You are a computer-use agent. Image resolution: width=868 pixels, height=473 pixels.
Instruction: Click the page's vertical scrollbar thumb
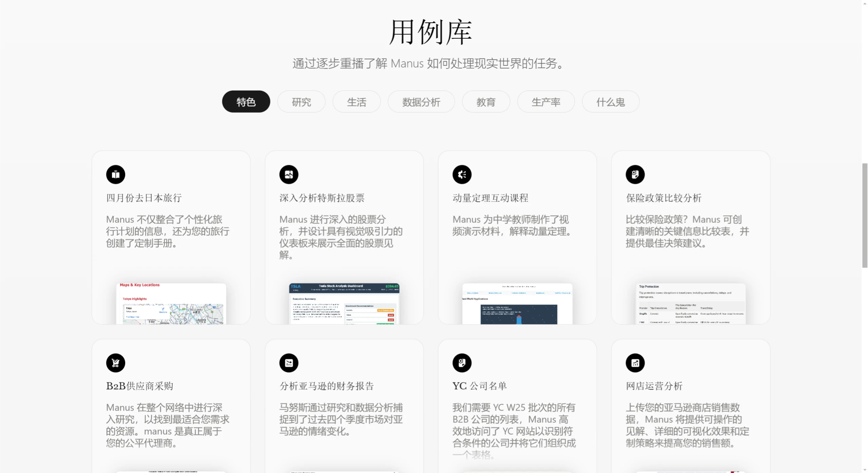(x=865, y=215)
